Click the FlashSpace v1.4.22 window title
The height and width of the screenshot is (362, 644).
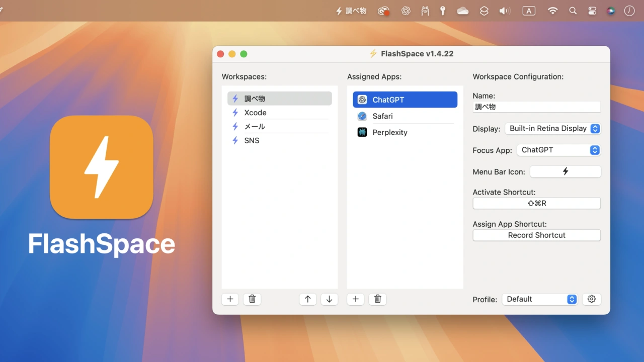coord(417,54)
